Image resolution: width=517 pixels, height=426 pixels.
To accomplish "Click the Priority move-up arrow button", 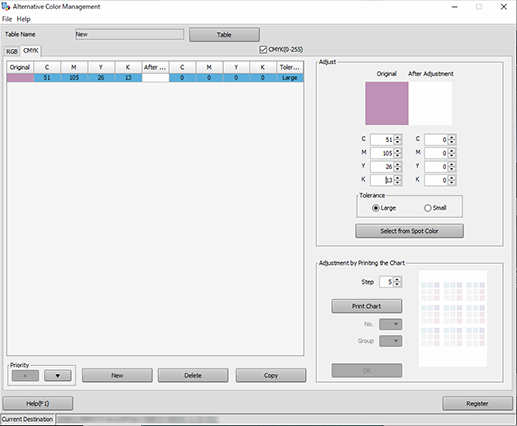I will pyautogui.click(x=25, y=376).
